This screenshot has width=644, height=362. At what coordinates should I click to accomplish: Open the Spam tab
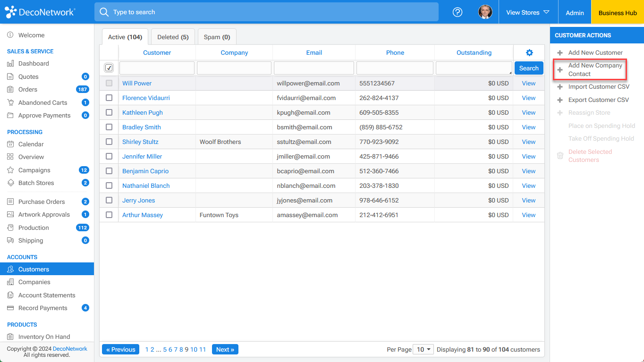click(x=217, y=37)
